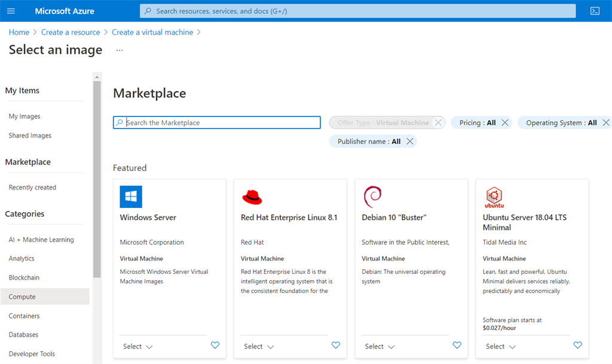
Task: Click the Red Hat logo icon
Action: click(x=252, y=197)
